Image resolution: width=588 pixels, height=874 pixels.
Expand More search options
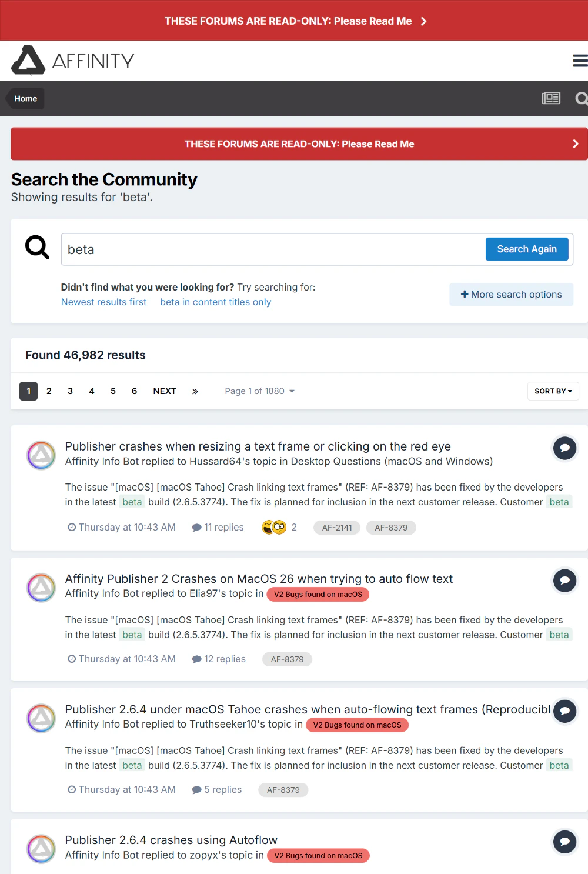coord(512,294)
